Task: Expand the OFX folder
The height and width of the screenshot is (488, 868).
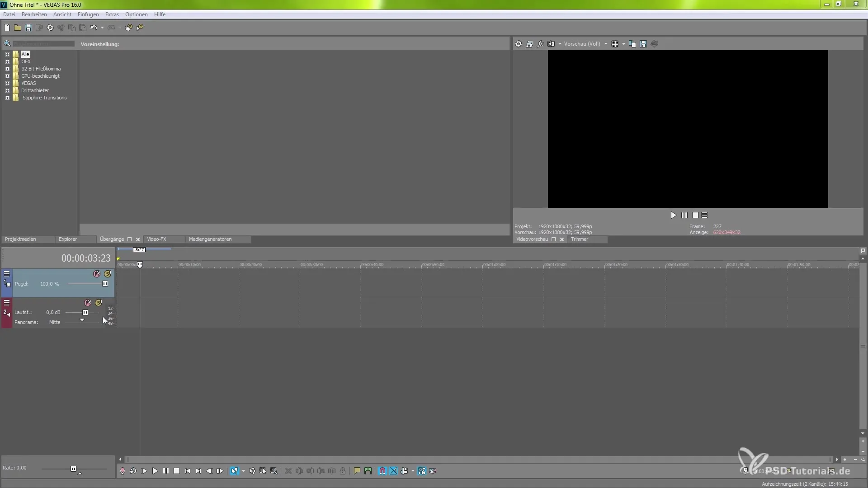Action: point(7,61)
